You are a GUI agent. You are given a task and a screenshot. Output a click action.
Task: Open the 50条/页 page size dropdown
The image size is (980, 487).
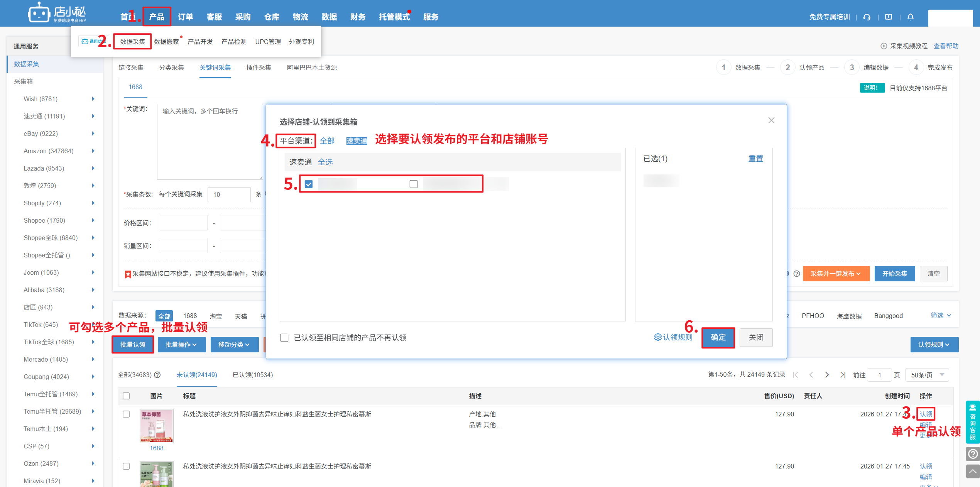click(x=927, y=375)
